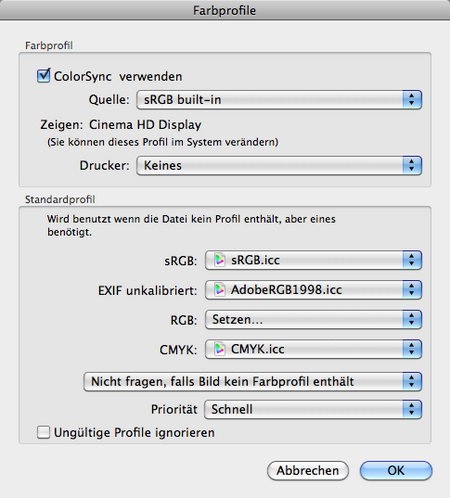The width and height of the screenshot is (450, 498).
Task: Click the Drucker dropdown stepper arrows
Action: (412, 165)
